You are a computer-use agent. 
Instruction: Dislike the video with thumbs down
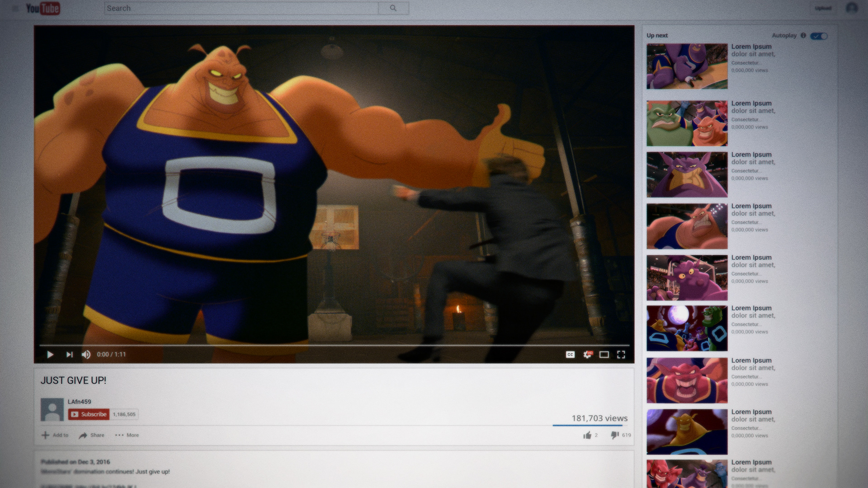(x=615, y=435)
